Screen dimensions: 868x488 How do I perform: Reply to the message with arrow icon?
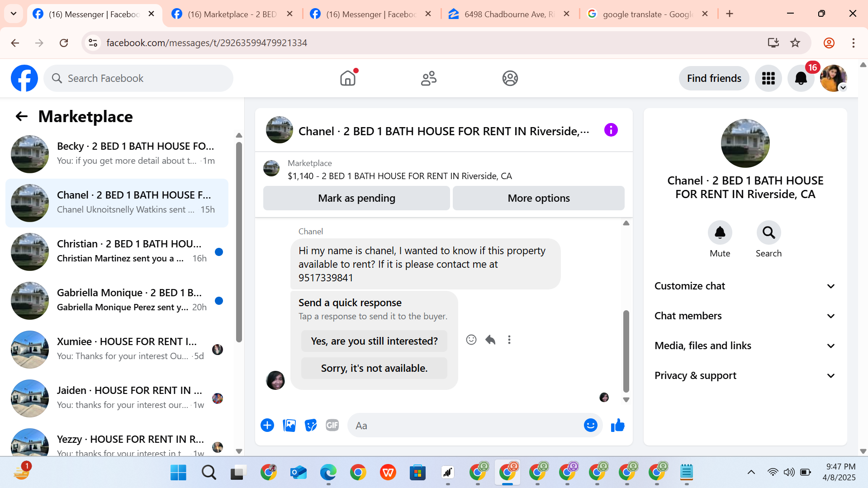click(490, 340)
